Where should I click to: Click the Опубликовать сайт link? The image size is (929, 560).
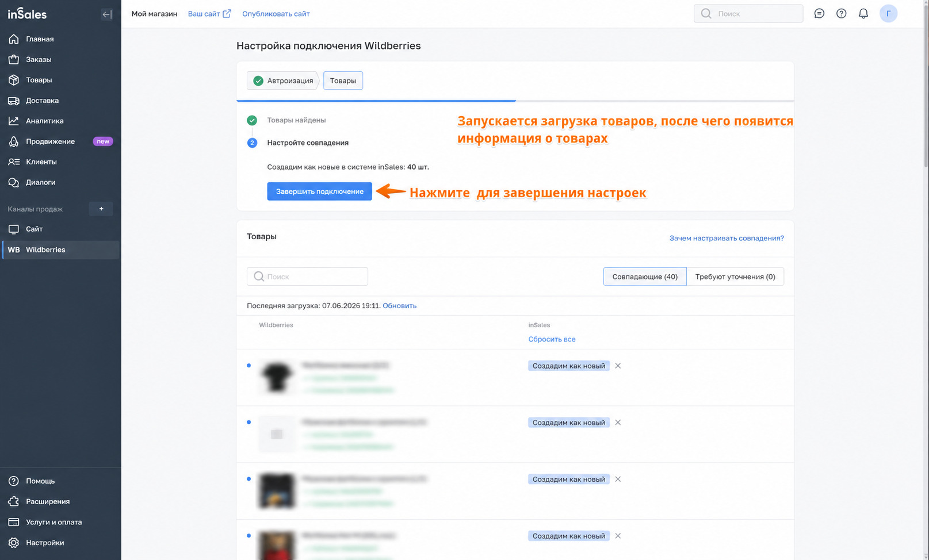(276, 14)
